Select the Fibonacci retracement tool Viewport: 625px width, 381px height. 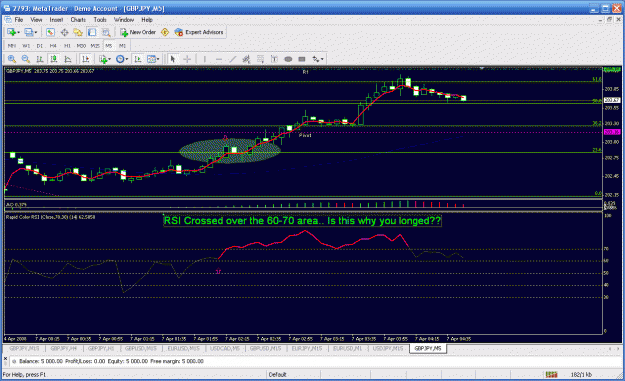coord(260,59)
